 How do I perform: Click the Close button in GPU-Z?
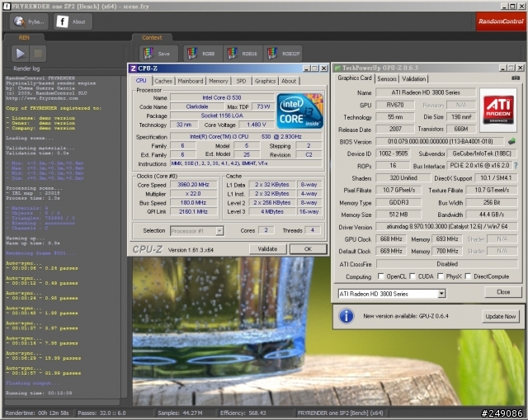pos(503,292)
